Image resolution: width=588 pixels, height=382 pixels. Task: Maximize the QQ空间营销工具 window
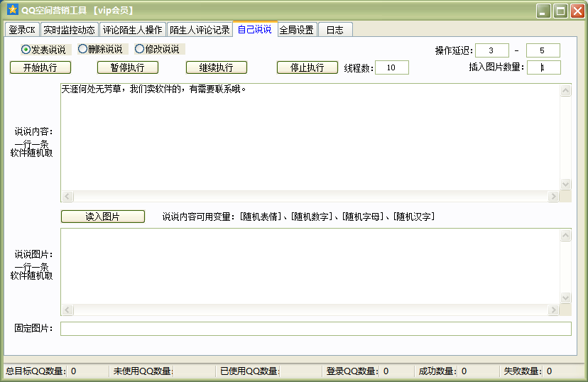[560, 11]
